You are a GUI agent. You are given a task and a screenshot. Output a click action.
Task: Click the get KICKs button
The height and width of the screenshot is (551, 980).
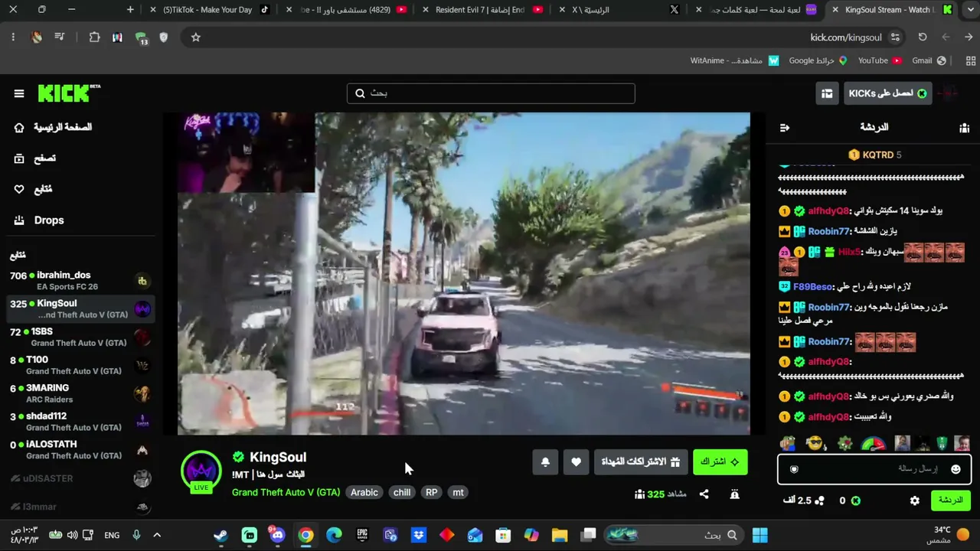[888, 93]
